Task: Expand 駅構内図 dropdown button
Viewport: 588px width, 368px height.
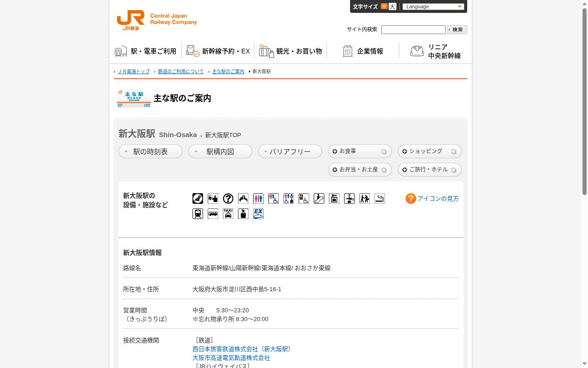Action: point(220,151)
